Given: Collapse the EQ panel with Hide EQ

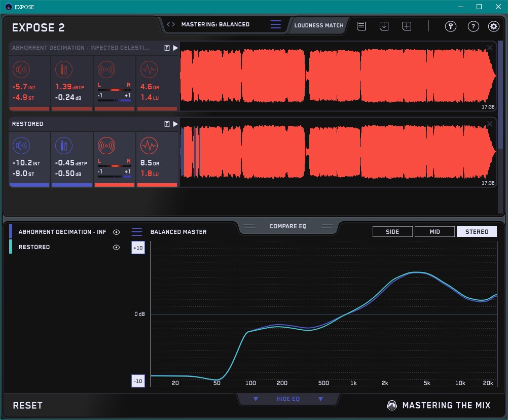Looking at the screenshot, I should coord(288,399).
